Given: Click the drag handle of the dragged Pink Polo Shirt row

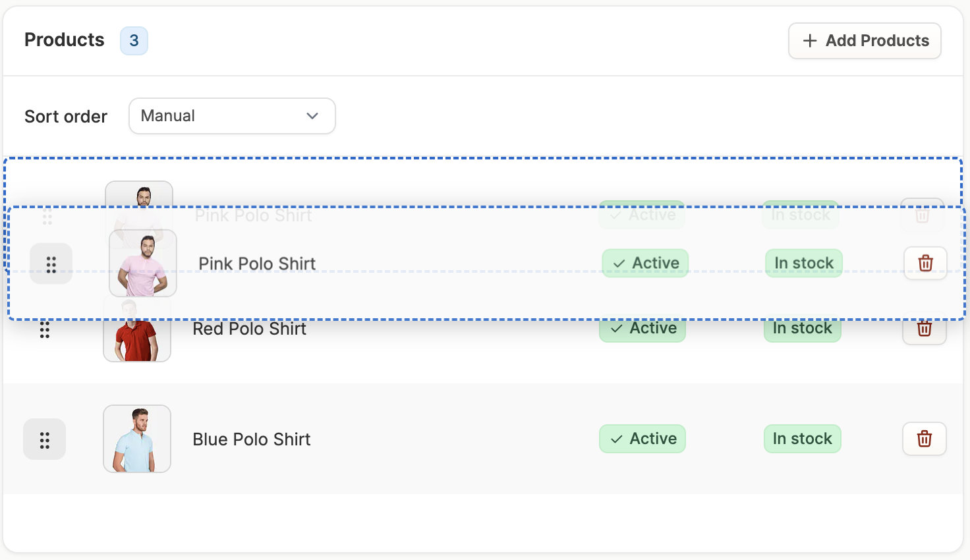Looking at the screenshot, I should click(51, 264).
